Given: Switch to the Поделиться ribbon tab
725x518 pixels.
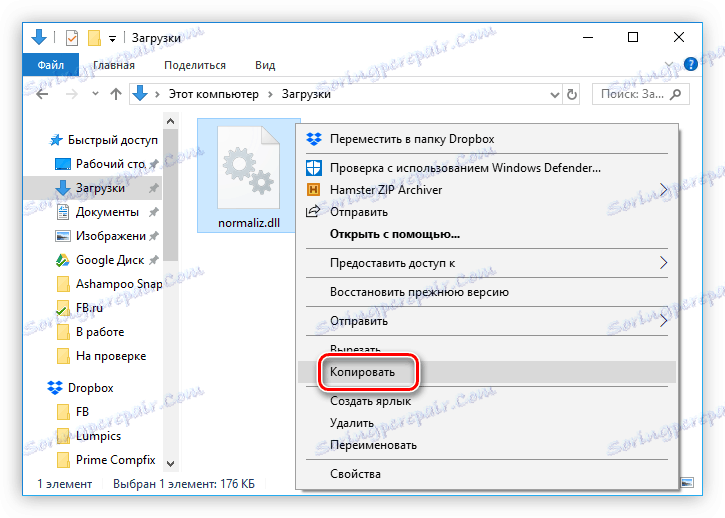Looking at the screenshot, I should tap(195, 65).
